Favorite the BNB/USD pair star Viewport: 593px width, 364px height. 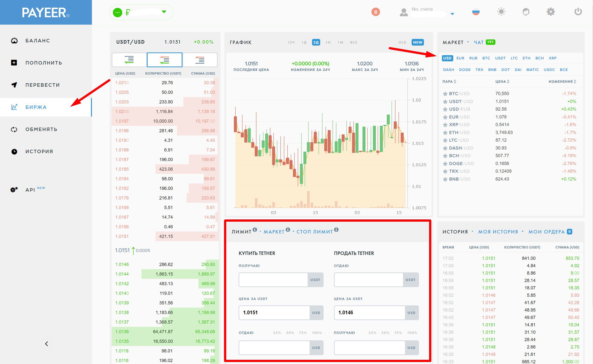pyautogui.click(x=445, y=179)
